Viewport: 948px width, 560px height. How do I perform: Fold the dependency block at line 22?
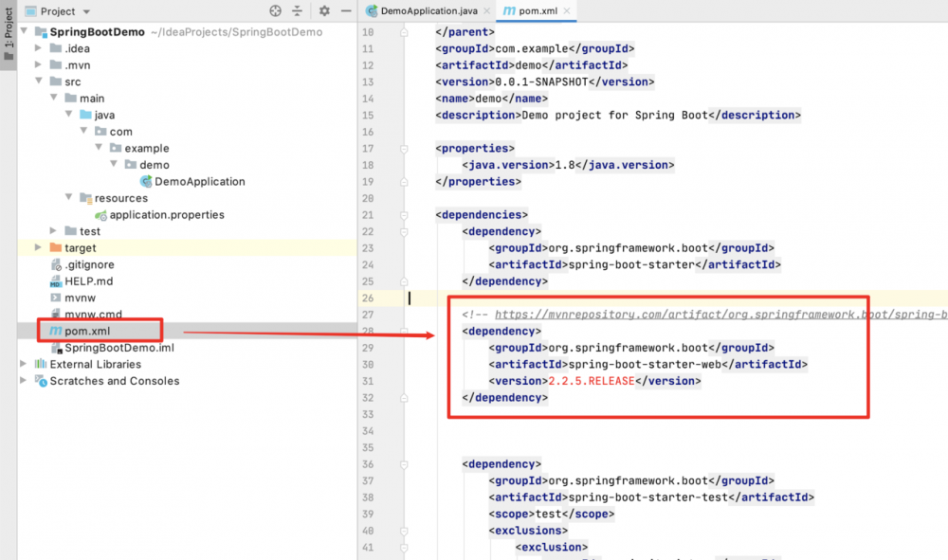coord(404,231)
